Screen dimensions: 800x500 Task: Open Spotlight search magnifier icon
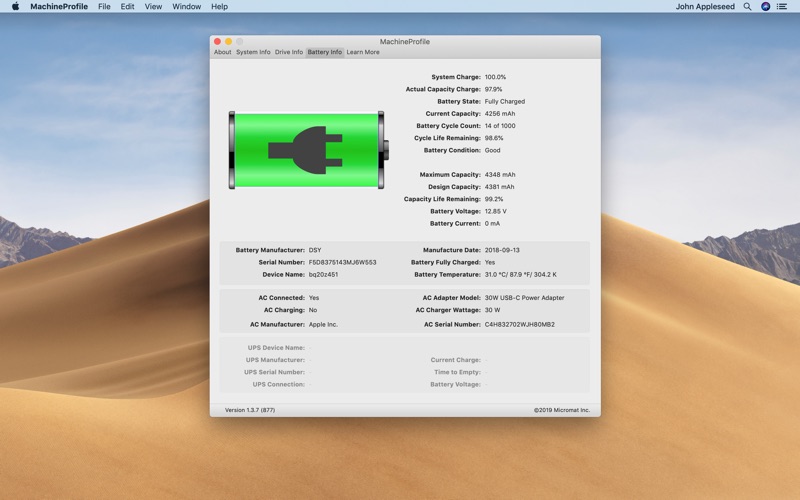747,7
